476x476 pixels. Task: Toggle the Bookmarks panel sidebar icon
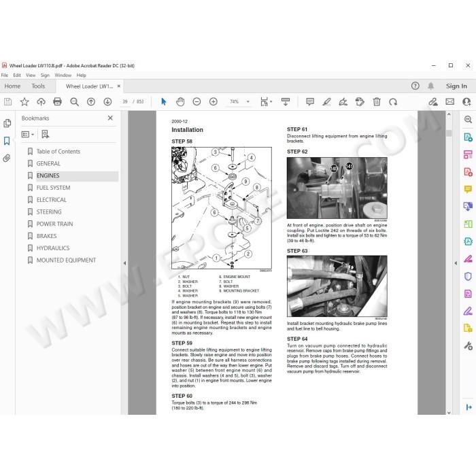[x=7, y=141]
